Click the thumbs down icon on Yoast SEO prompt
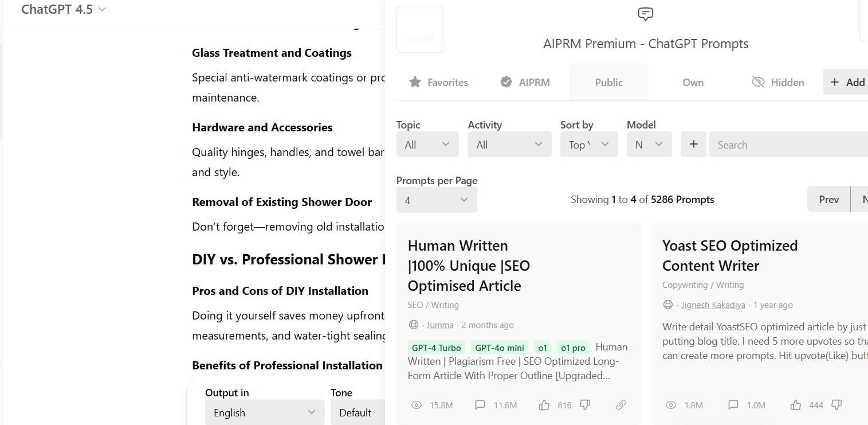This screenshot has width=868, height=425. [836, 405]
